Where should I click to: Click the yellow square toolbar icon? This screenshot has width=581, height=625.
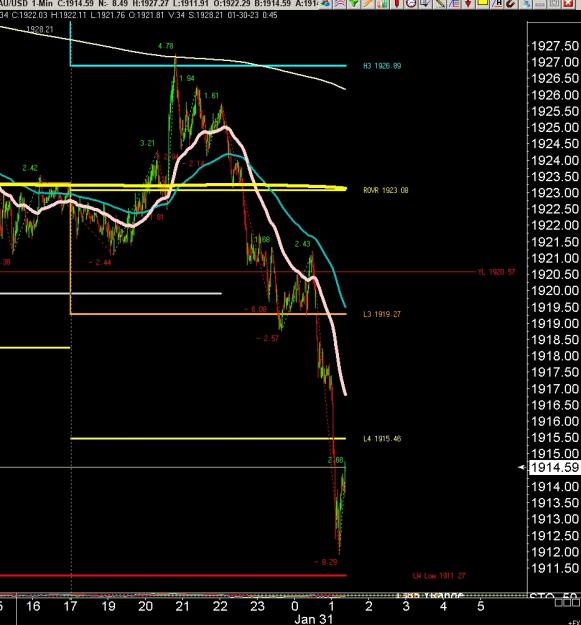point(482,4)
